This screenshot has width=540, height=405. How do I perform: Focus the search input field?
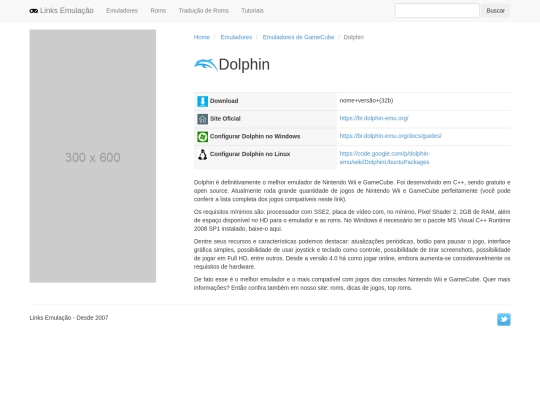pos(437,11)
